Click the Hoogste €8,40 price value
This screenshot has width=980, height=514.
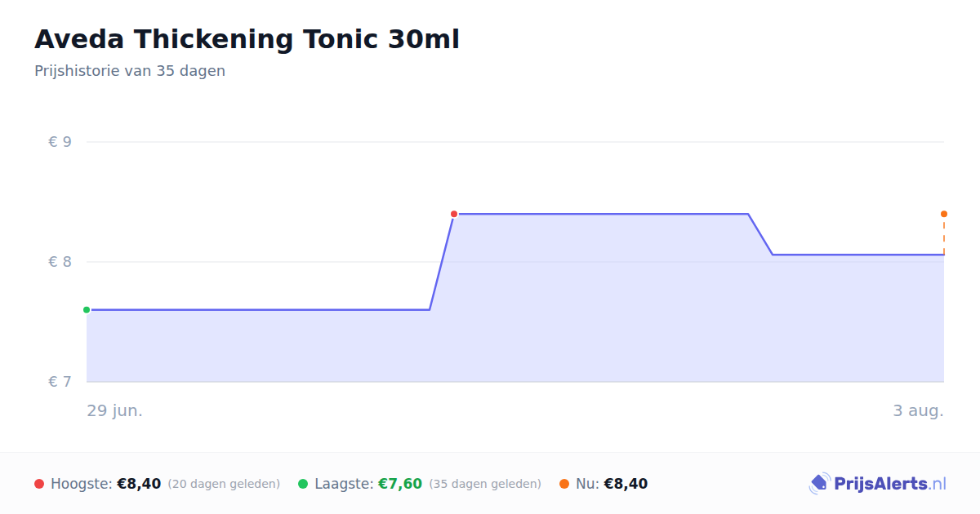[139, 484]
